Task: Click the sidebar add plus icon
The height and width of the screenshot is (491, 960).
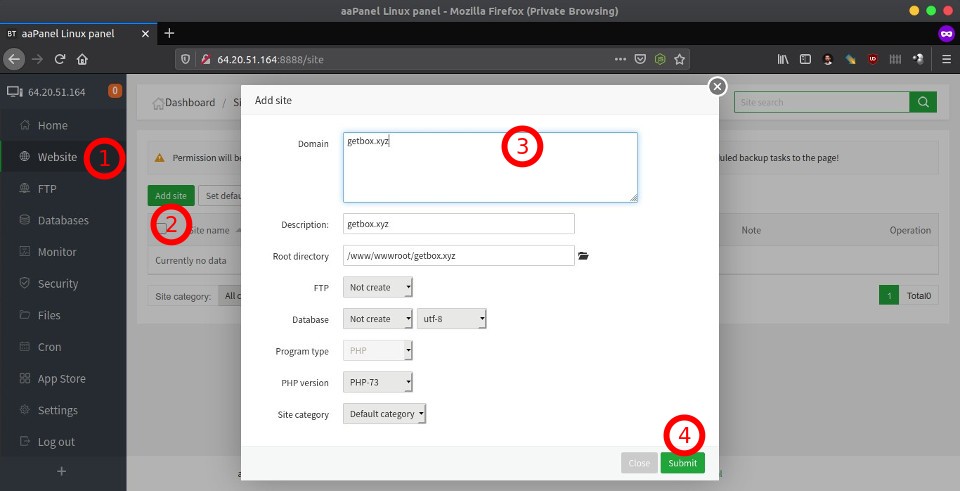Action: point(61,471)
